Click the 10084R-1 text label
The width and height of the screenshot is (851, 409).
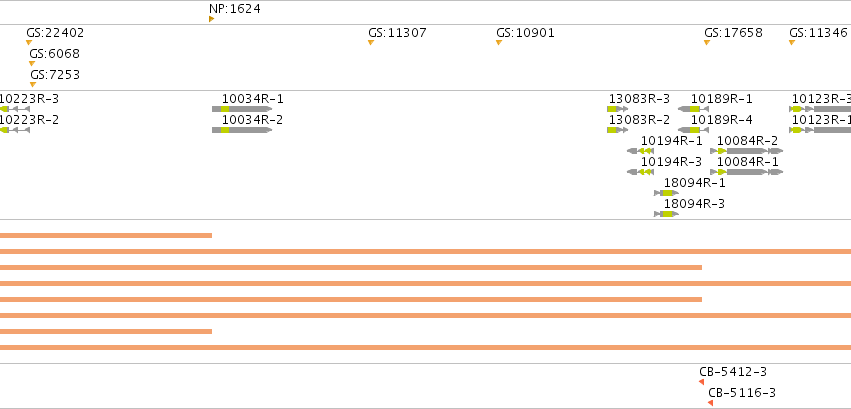tap(747, 162)
